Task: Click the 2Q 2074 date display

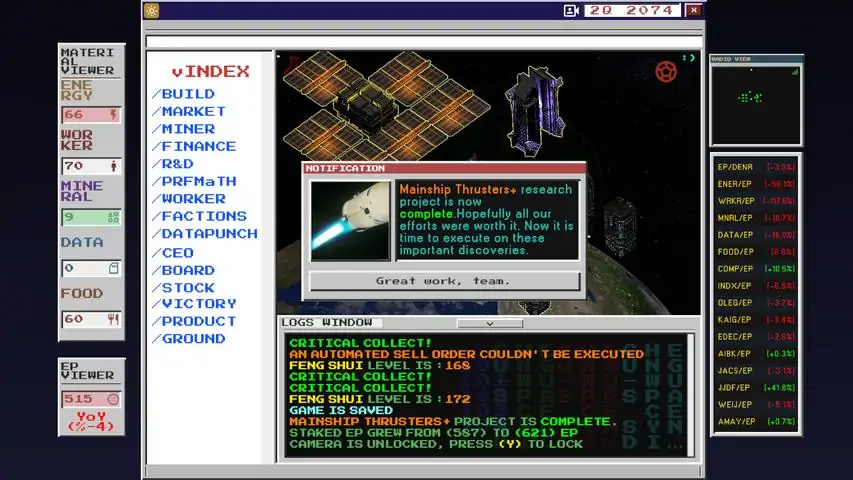Action: [632, 10]
